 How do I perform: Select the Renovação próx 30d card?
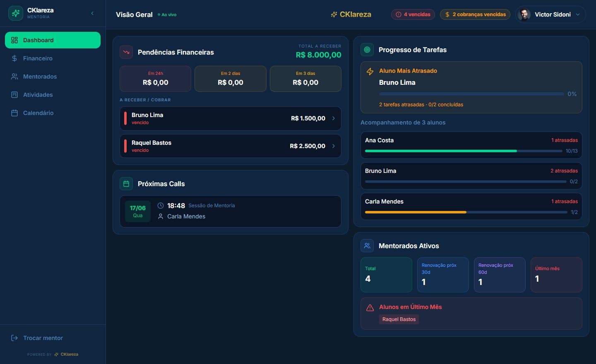(443, 275)
